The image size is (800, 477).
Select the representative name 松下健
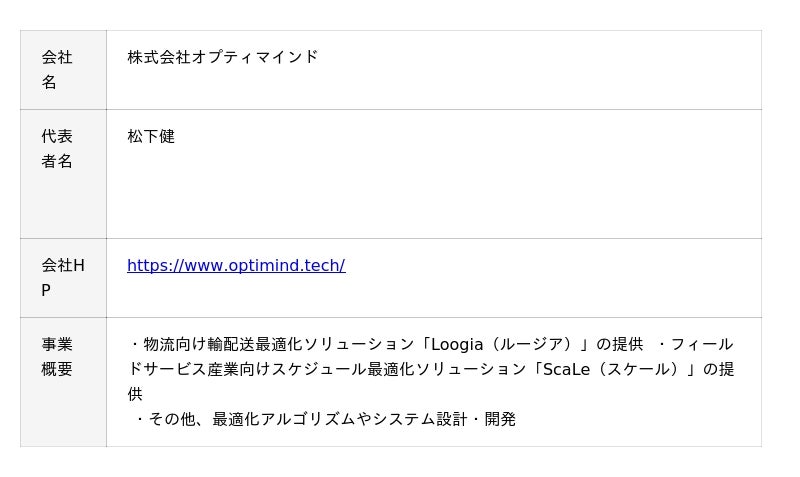(x=151, y=136)
